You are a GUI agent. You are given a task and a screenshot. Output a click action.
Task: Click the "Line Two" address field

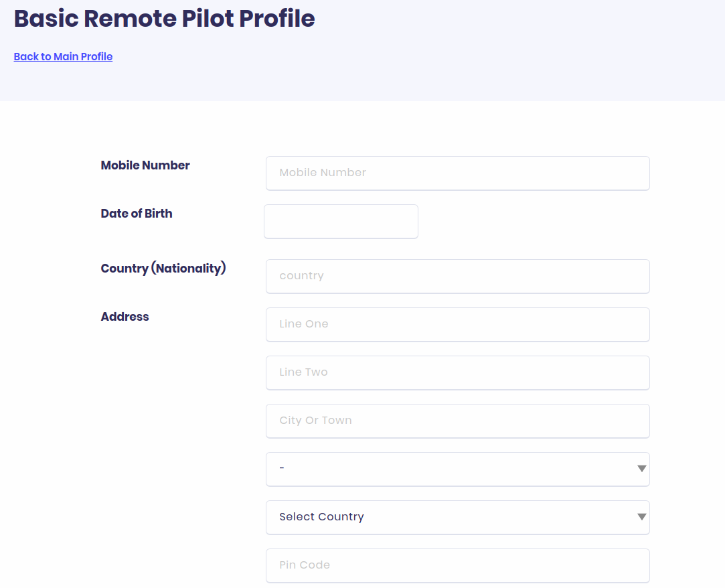point(458,372)
